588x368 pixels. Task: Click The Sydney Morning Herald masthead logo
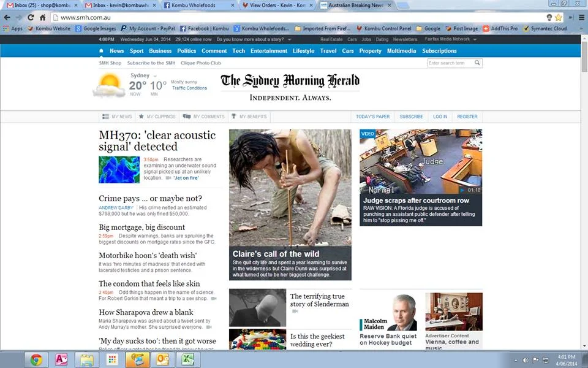coord(290,80)
